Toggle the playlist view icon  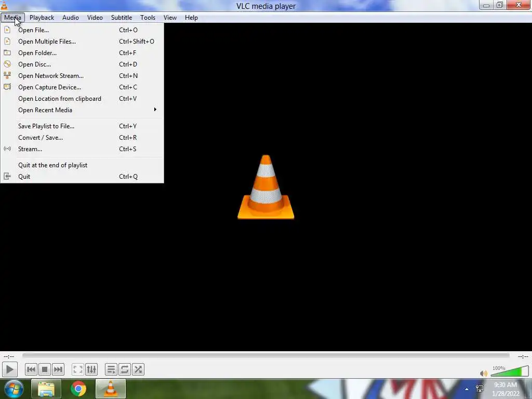click(x=111, y=369)
